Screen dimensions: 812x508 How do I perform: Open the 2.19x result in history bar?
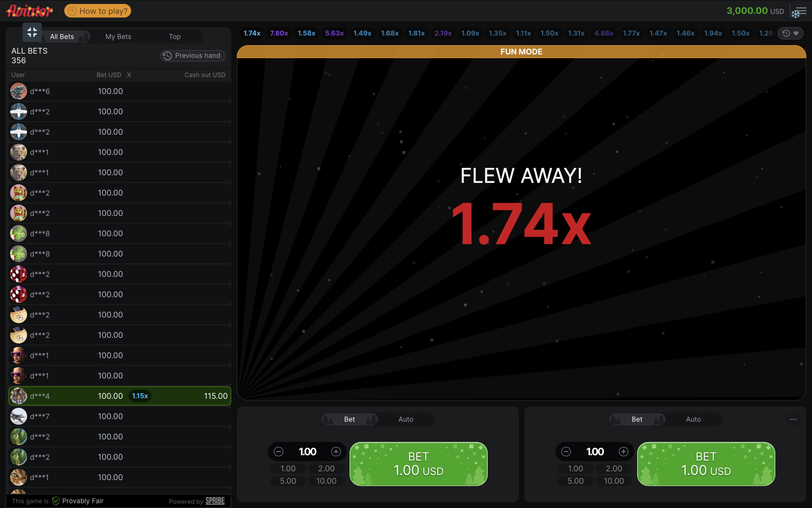point(443,33)
